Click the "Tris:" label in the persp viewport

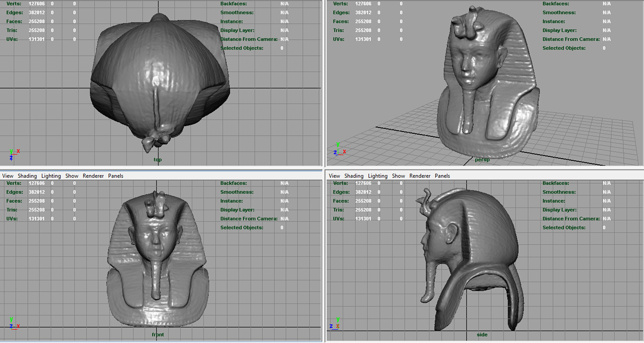click(x=338, y=30)
